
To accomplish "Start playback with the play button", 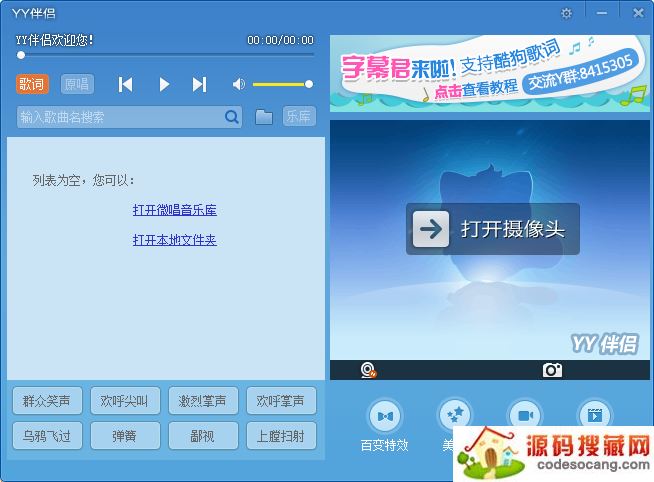I will 164,85.
